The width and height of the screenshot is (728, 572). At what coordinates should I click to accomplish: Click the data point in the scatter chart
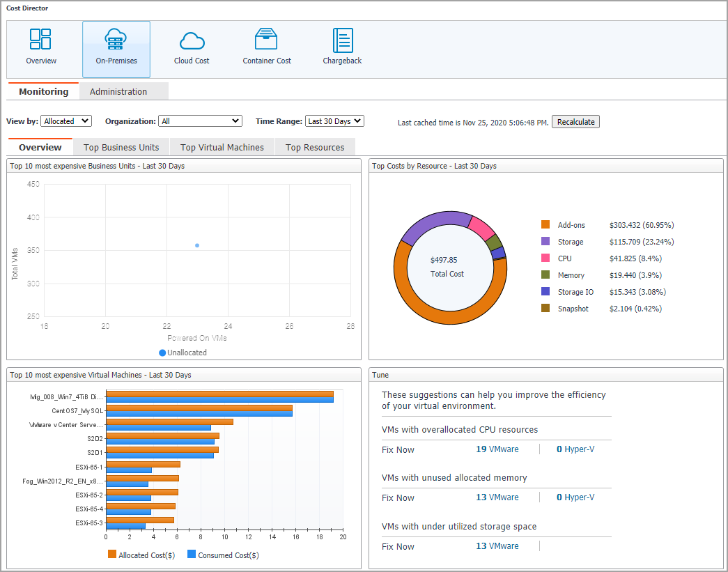point(197,245)
